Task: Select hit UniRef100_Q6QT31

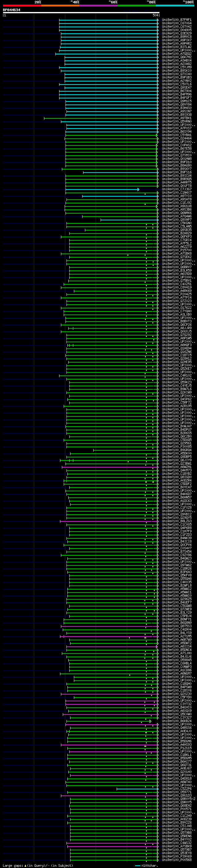Action: (176, 765)
